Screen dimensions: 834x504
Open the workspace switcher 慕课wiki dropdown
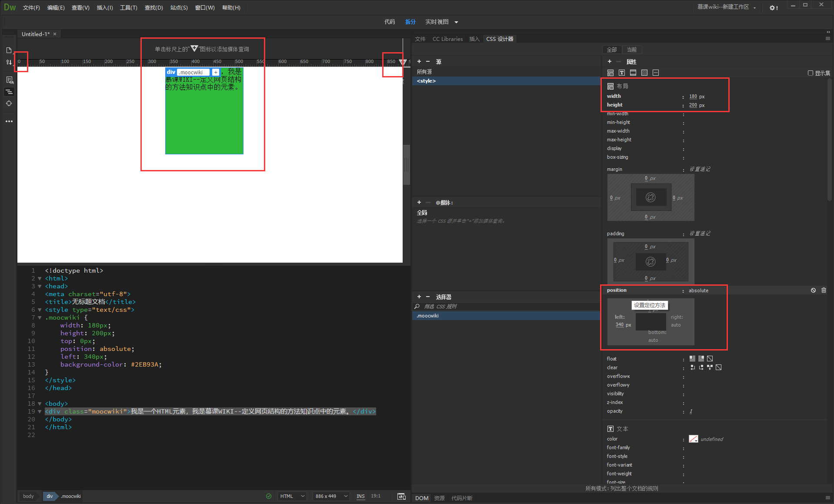727,7
